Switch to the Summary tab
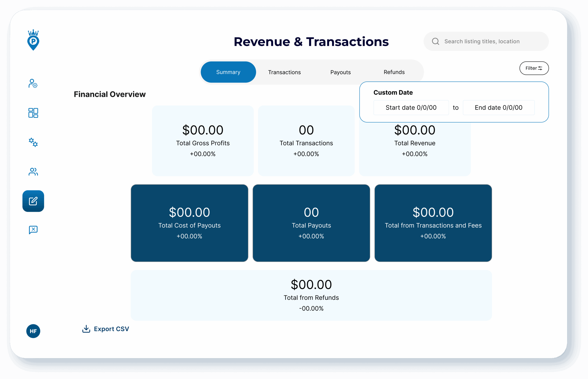The width and height of the screenshot is (588, 379). (228, 72)
